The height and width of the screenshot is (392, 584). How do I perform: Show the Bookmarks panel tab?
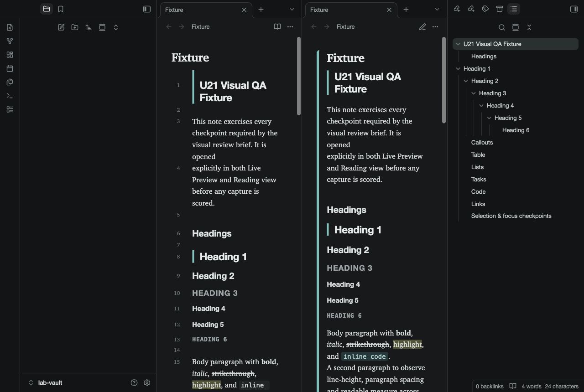[x=61, y=9]
